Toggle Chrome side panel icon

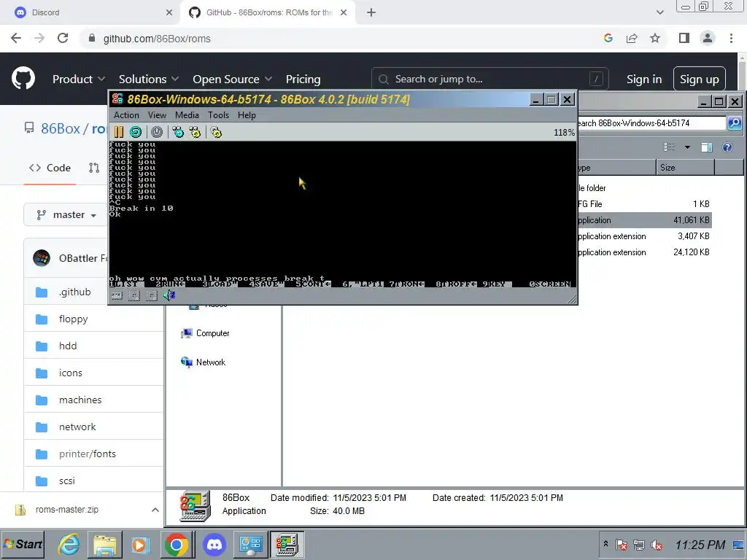pos(684,38)
